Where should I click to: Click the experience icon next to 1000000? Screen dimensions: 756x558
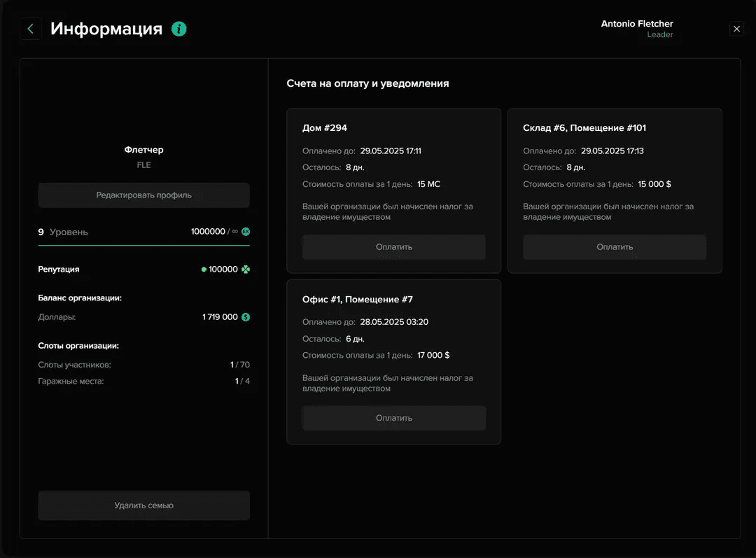tap(246, 232)
